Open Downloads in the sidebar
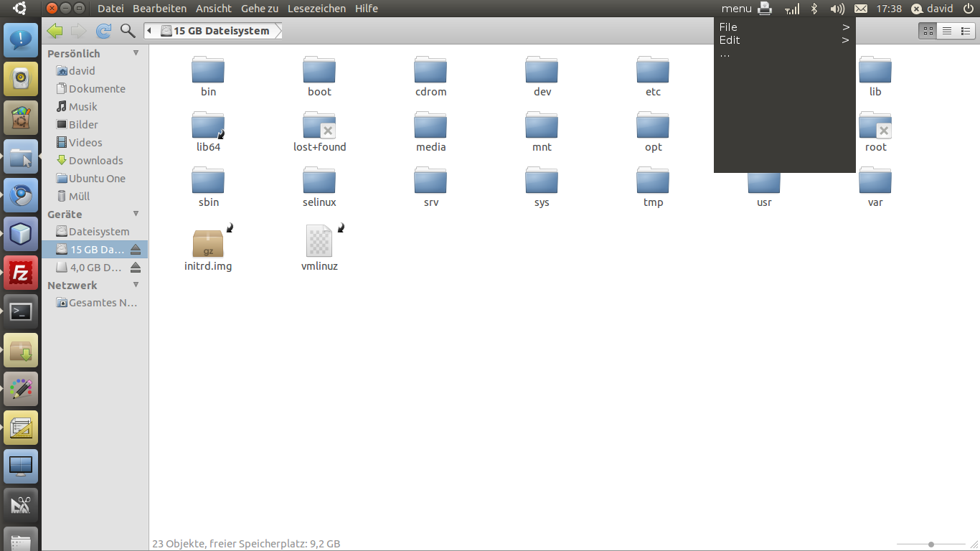 click(x=95, y=161)
